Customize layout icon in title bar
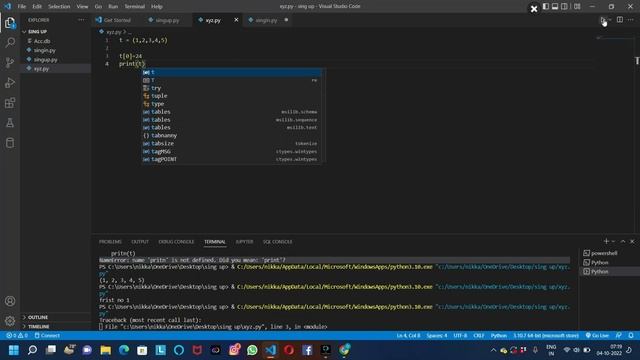 tap(577, 7)
